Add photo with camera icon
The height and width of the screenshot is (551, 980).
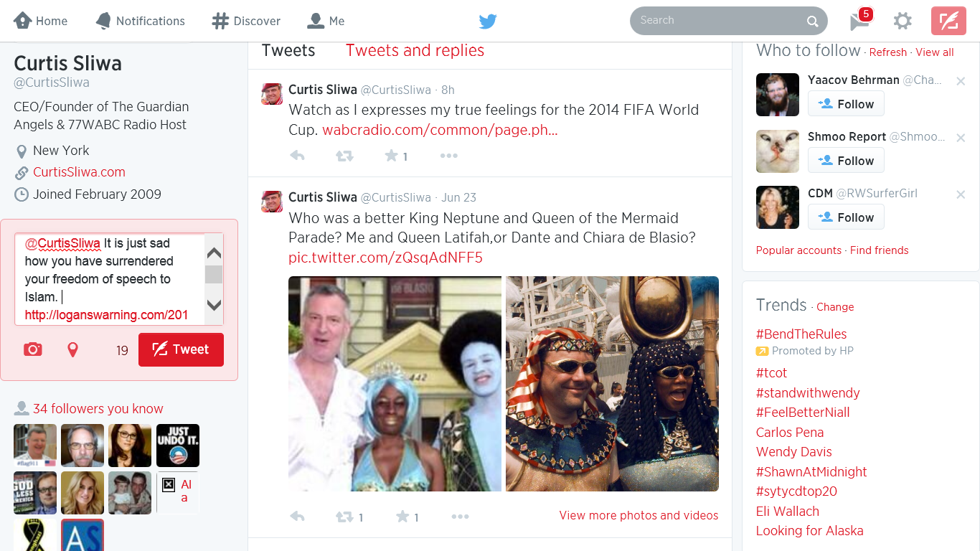click(x=33, y=349)
